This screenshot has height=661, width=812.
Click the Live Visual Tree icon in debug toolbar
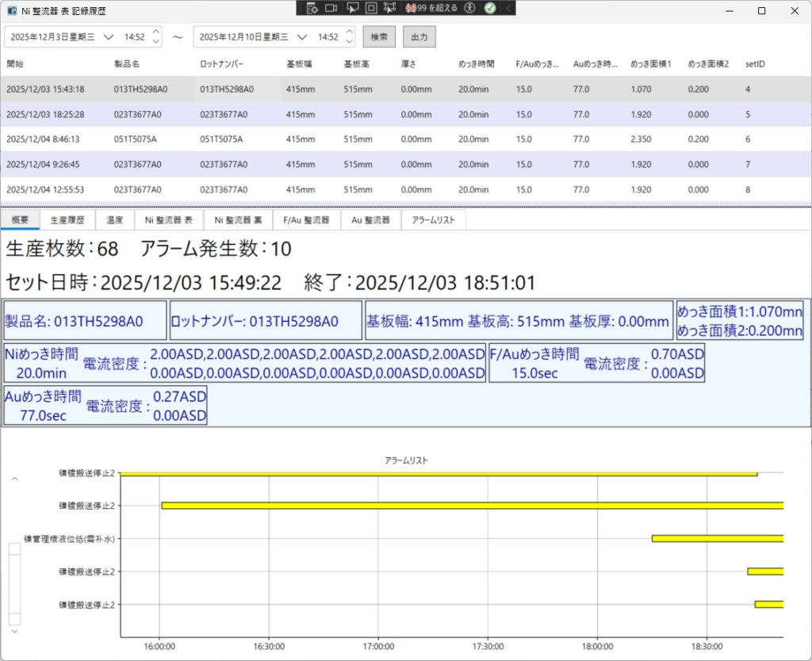(312, 8)
